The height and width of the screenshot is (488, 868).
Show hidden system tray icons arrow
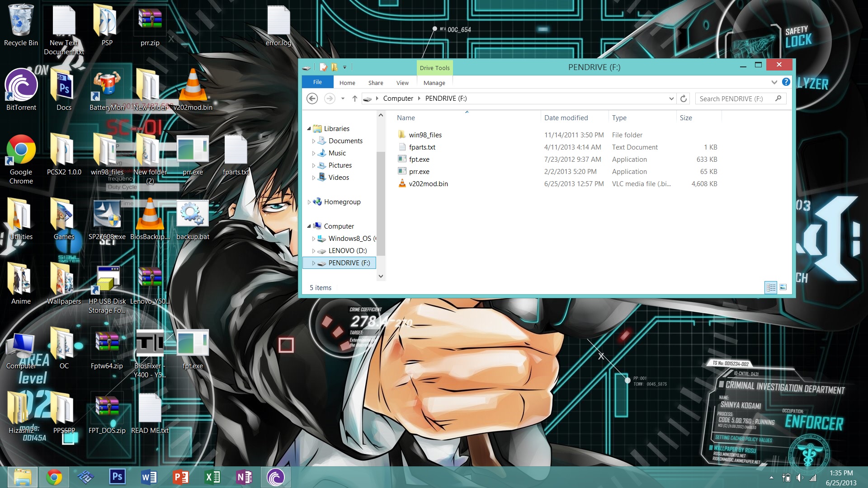coord(771,478)
